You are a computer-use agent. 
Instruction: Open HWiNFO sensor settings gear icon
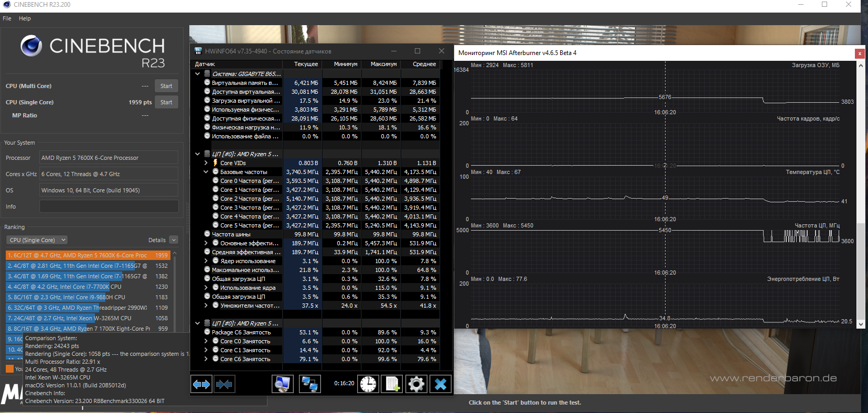[416, 384]
